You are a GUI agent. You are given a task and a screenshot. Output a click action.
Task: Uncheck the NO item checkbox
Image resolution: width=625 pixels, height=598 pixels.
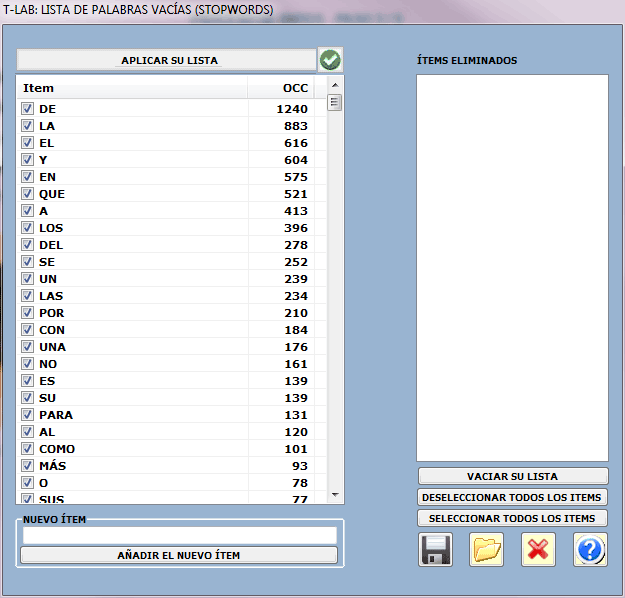(28, 364)
